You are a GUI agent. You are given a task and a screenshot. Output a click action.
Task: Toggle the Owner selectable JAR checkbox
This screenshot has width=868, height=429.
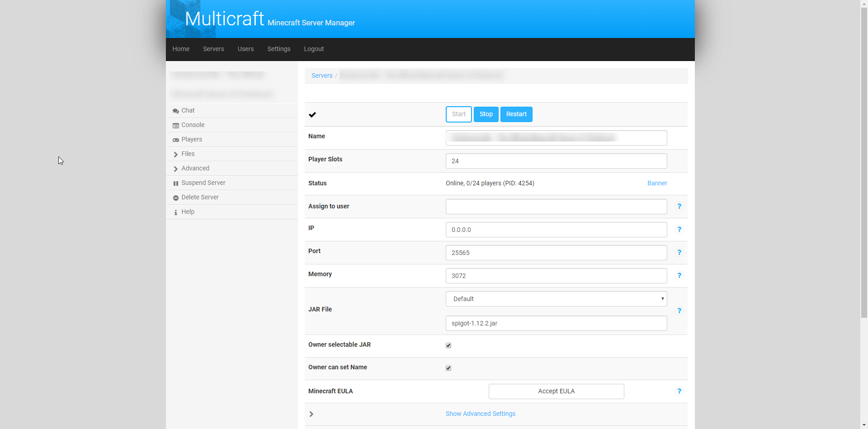point(448,345)
